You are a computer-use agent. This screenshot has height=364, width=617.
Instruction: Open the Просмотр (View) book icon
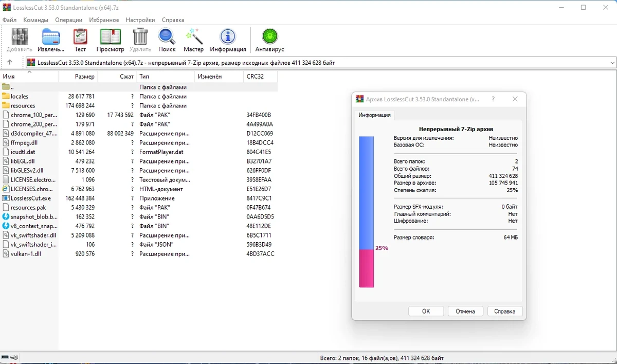click(110, 37)
